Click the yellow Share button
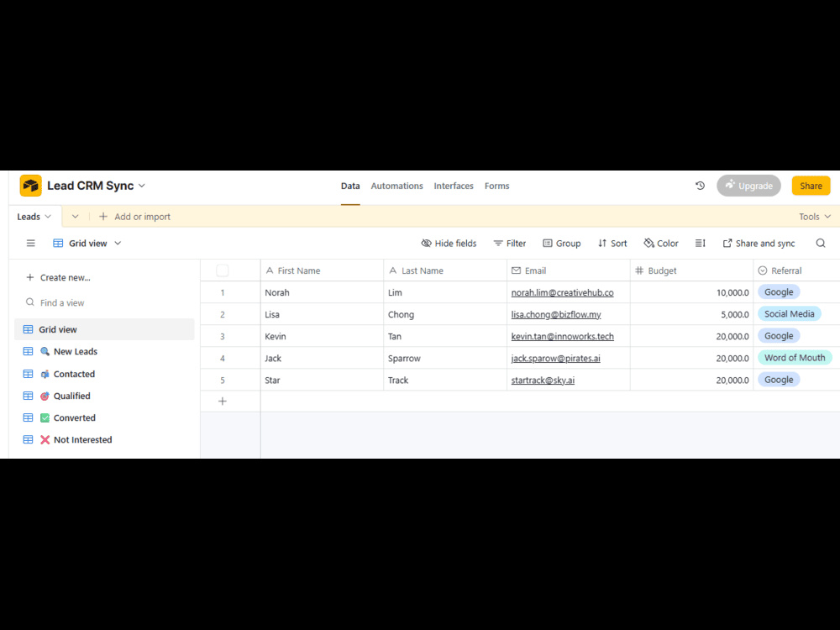840x630 pixels. point(811,186)
